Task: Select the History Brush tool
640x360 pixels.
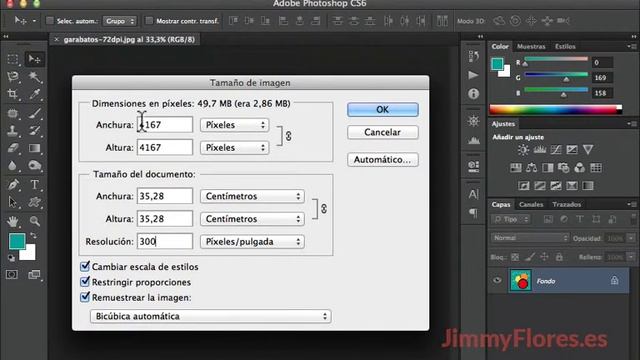Action: coord(34,131)
